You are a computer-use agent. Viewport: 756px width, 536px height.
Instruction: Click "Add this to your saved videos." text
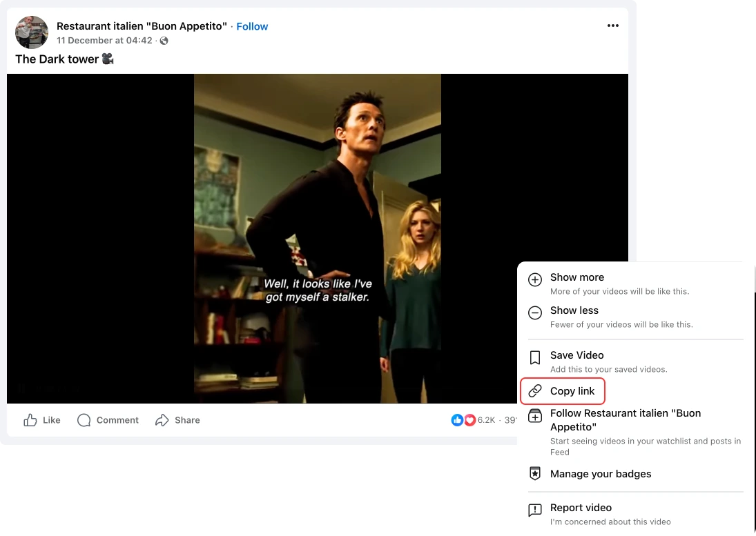point(608,369)
